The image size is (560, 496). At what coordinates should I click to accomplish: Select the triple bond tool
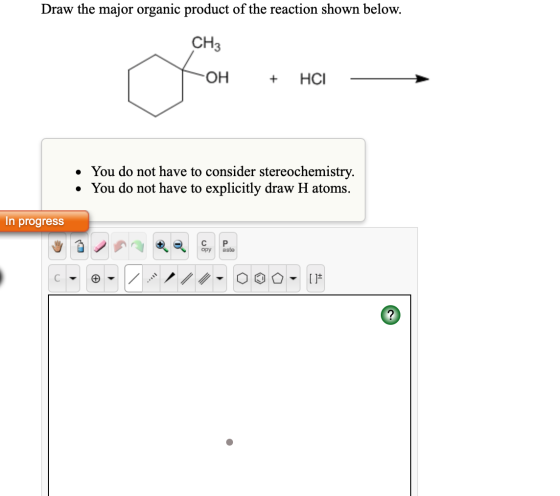[204, 278]
